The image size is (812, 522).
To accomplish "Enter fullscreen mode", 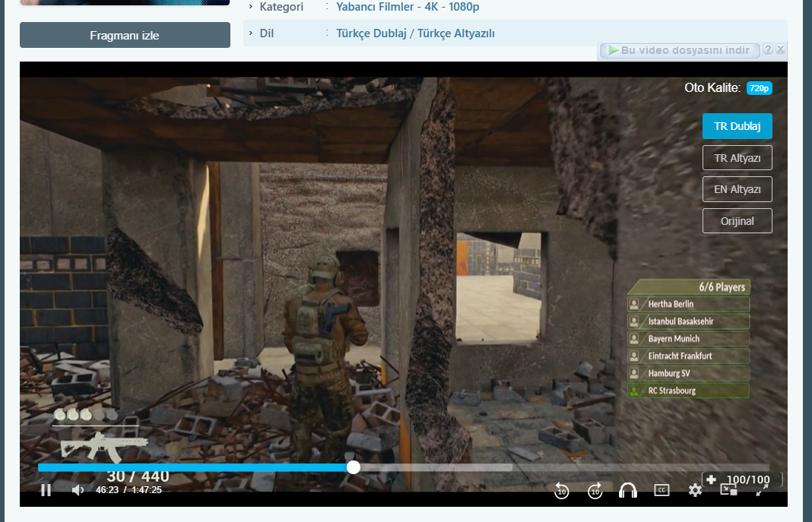I will pyautogui.click(x=762, y=490).
